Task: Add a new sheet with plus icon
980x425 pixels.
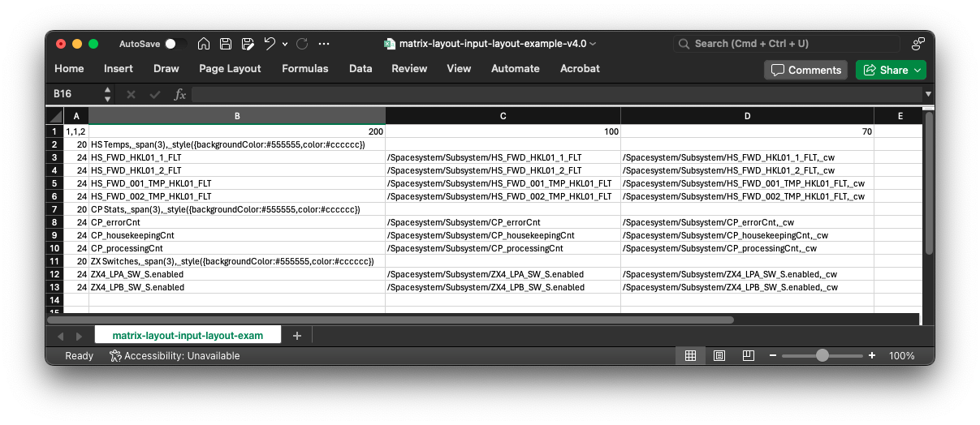Action: (x=296, y=336)
